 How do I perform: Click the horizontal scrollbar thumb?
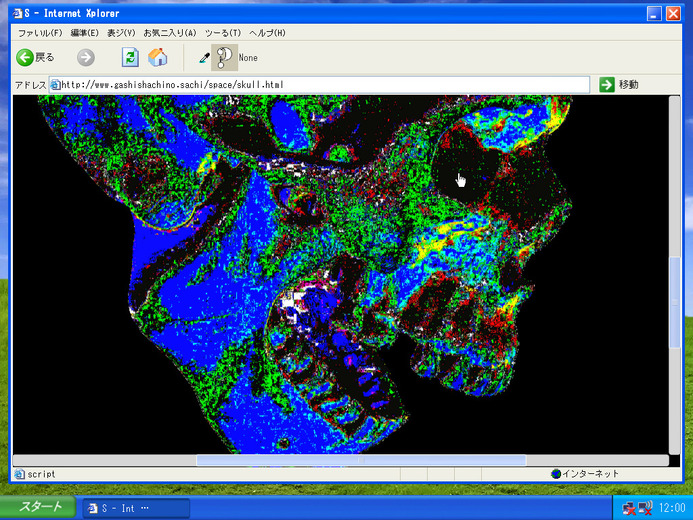tap(360, 460)
